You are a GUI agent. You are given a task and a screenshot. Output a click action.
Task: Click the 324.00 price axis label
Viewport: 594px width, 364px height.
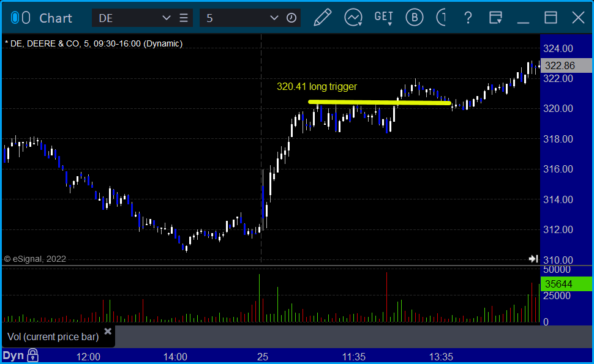[x=558, y=48]
